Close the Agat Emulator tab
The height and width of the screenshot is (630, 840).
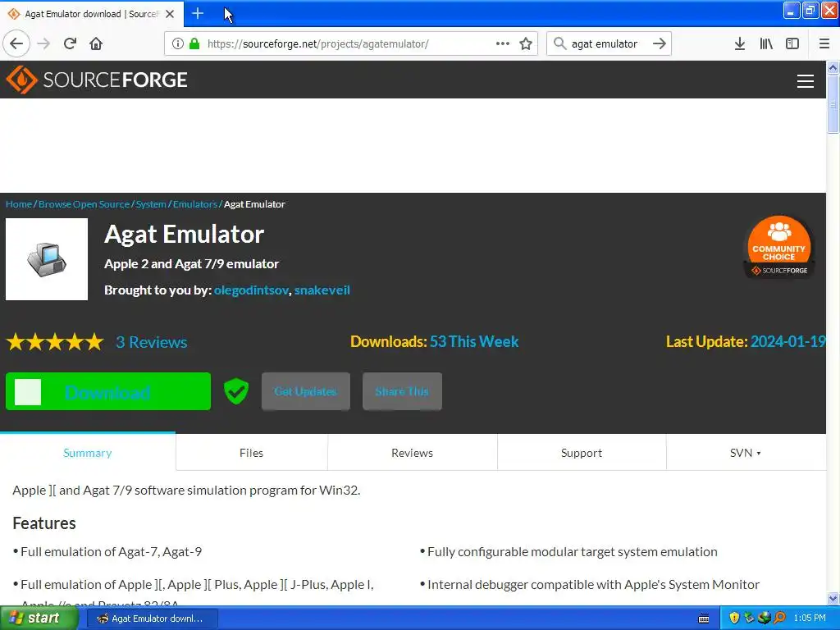pos(170,14)
